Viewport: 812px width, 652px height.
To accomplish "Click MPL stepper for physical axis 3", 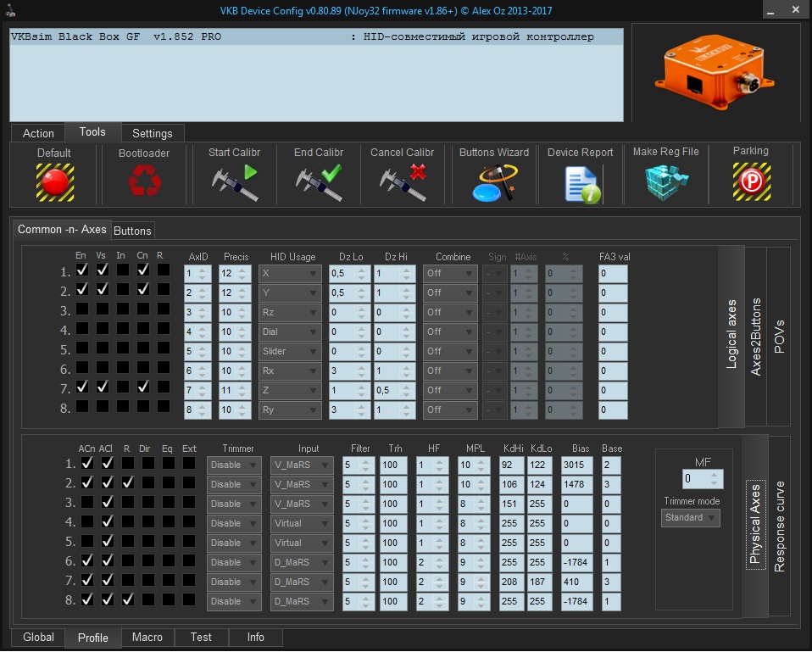I will 481,504.
